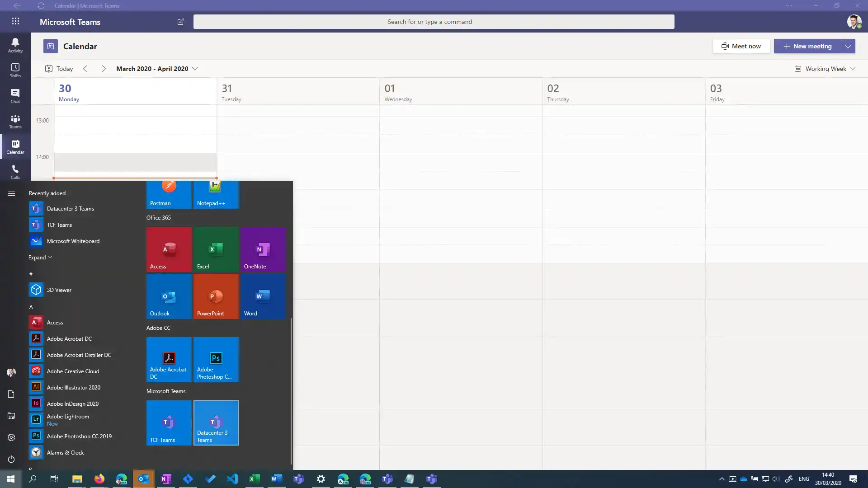Open the Datacenter 3 Teams tile
The width and height of the screenshot is (868, 488).
pyautogui.click(x=216, y=423)
